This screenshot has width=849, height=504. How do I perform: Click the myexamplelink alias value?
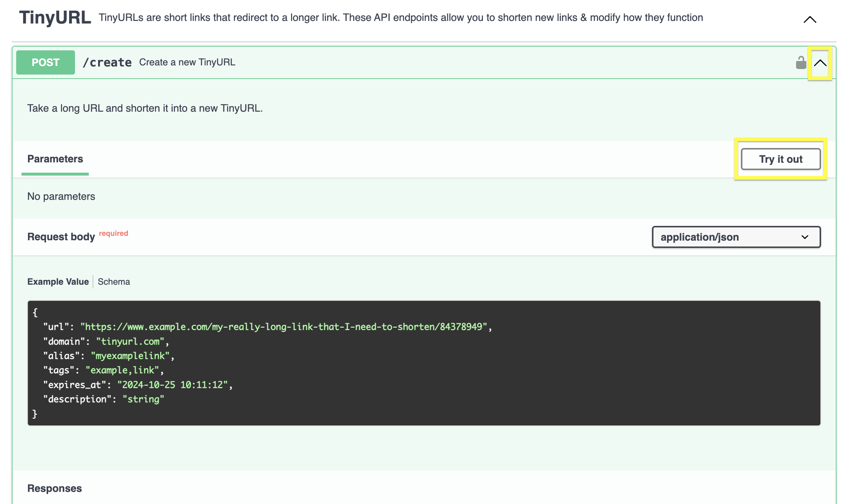point(130,356)
